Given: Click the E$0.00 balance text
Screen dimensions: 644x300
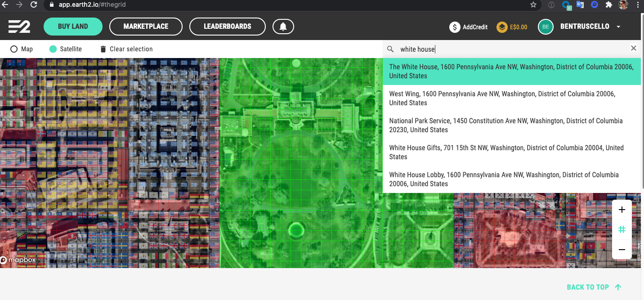Looking at the screenshot, I should click(519, 27).
